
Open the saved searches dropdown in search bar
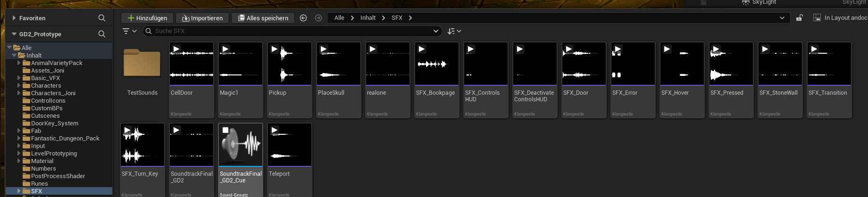coord(435,31)
